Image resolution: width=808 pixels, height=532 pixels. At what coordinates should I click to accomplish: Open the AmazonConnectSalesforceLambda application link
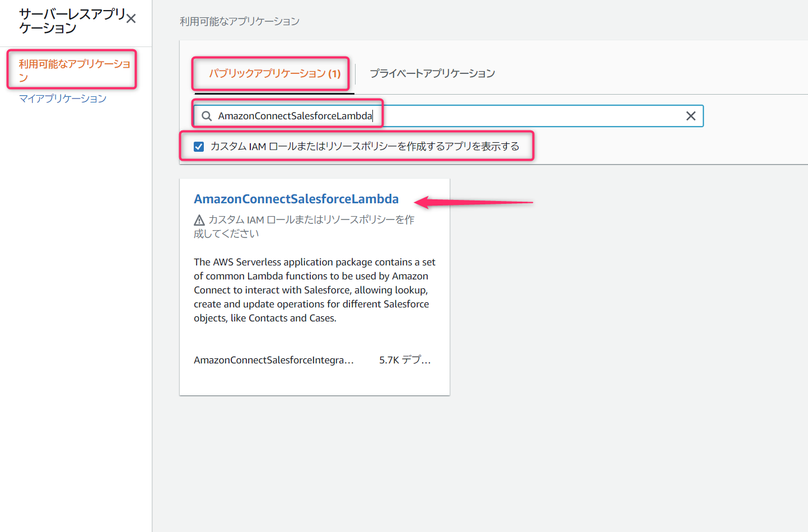pos(296,199)
